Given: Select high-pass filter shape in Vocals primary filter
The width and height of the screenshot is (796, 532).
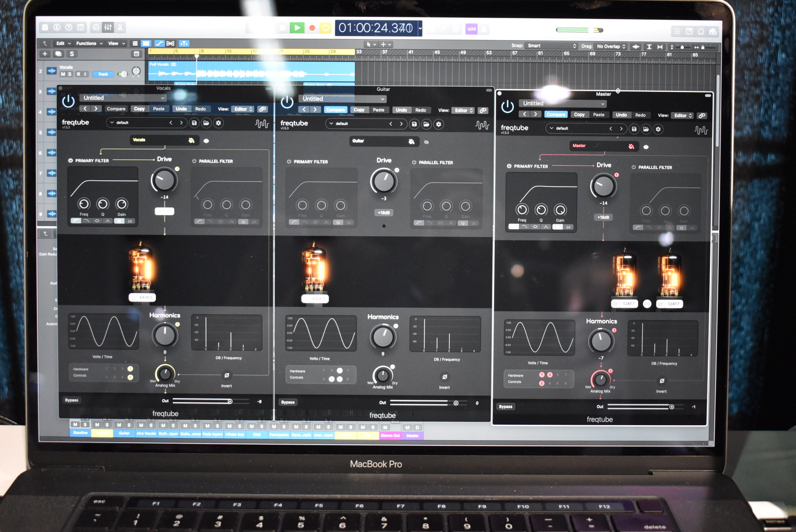Looking at the screenshot, I should [x=76, y=221].
